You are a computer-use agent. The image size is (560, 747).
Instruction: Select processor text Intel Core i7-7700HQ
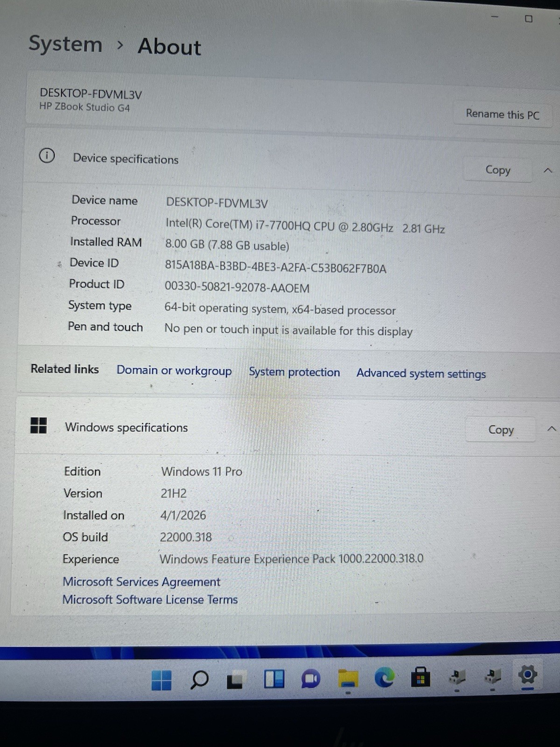pyautogui.click(x=305, y=226)
